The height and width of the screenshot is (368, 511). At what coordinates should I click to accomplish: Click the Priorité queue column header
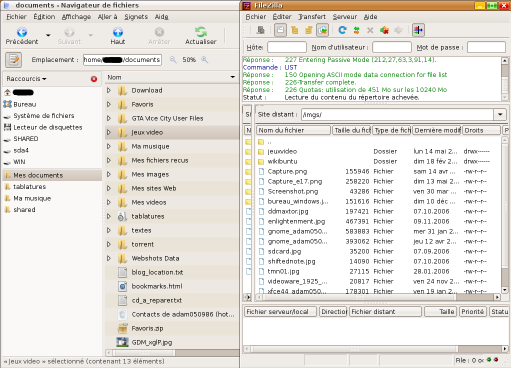tap(473, 312)
